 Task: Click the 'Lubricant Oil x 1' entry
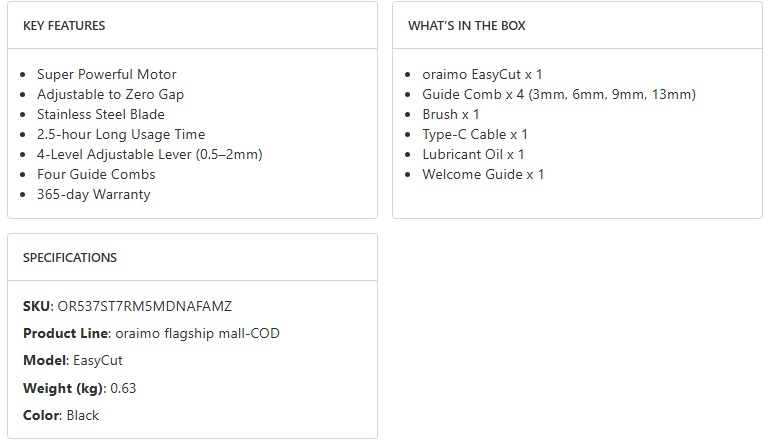point(473,154)
